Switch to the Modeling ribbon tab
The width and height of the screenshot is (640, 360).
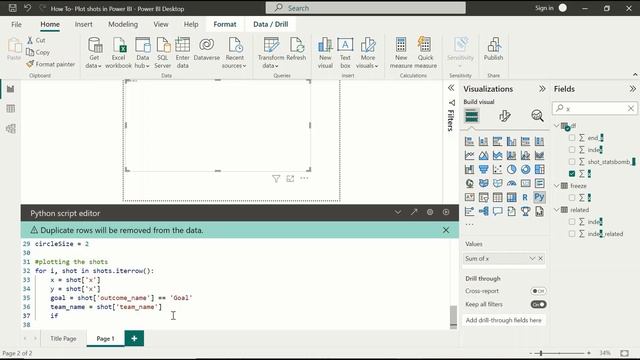[123, 24]
